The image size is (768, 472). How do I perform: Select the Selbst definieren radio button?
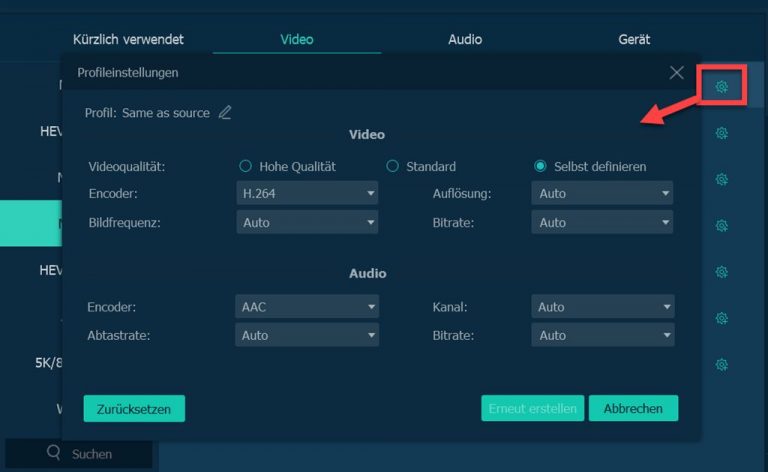[x=540, y=166]
